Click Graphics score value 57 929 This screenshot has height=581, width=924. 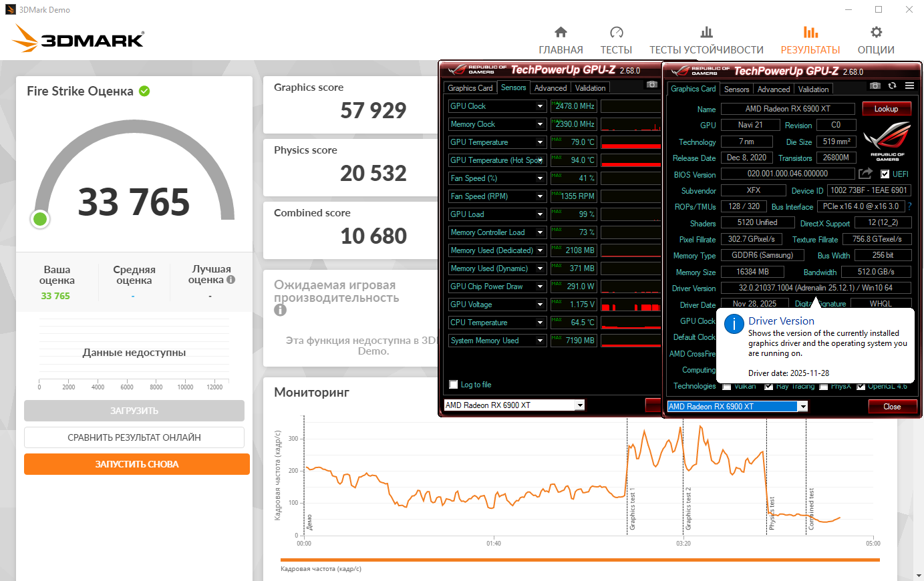373,110
